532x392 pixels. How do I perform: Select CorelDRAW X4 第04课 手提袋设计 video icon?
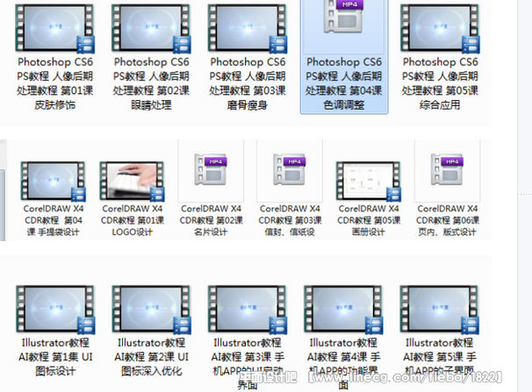[53, 181]
